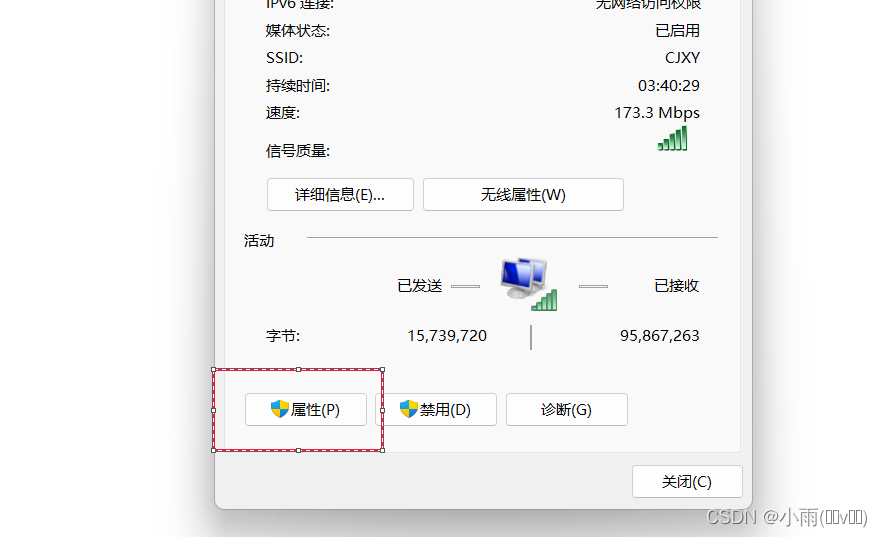Open the 属性(P) properties button
Screen dimensions: 882x537
point(306,409)
